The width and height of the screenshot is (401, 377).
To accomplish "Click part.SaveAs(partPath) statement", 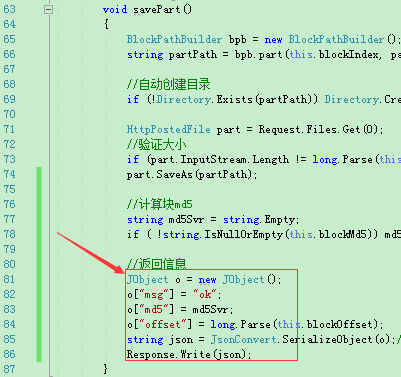I will (x=192, y=174).
